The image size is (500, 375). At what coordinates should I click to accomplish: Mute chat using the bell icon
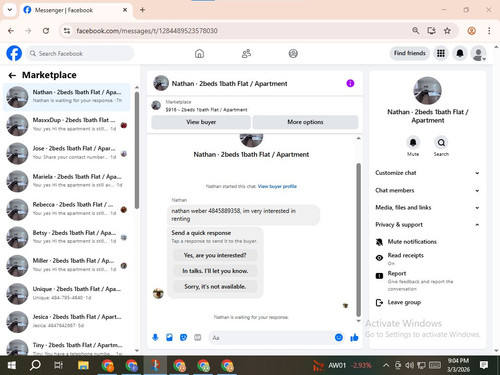(x=413, y=143)
